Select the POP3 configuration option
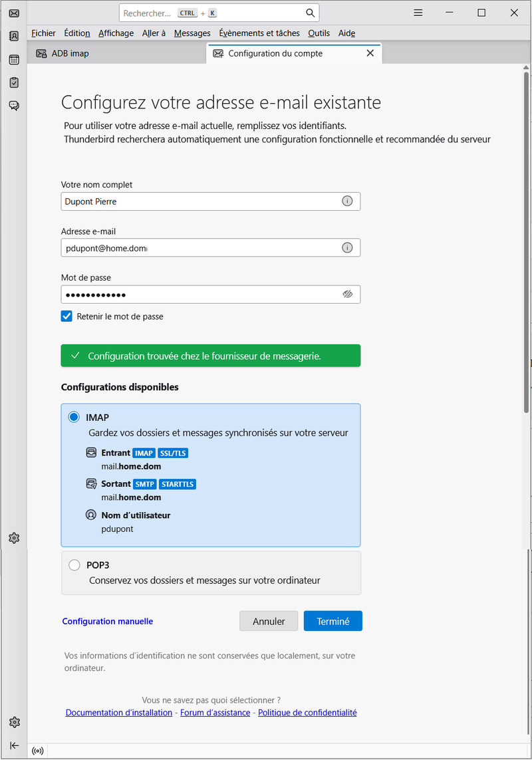Viewport: 532px width, 760px height. click(x=74, y=565)
